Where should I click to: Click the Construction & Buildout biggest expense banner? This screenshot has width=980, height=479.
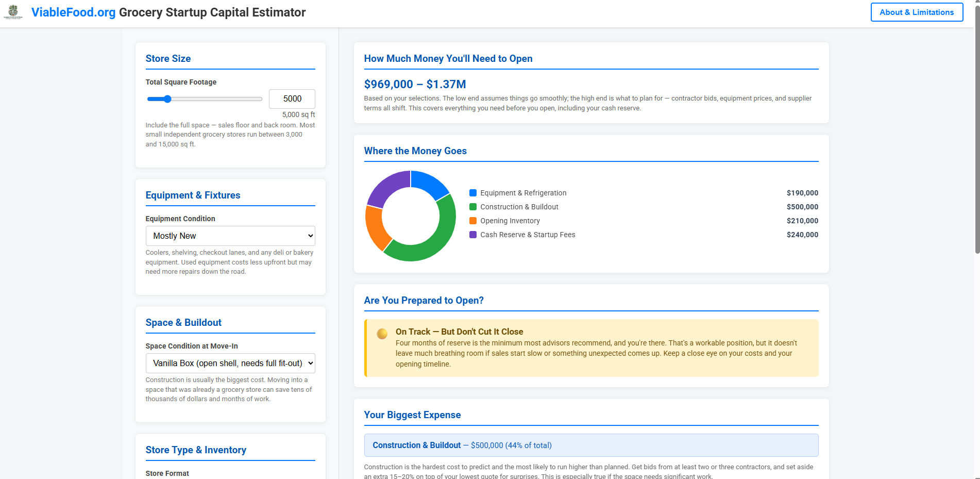(x=591, y=445)
